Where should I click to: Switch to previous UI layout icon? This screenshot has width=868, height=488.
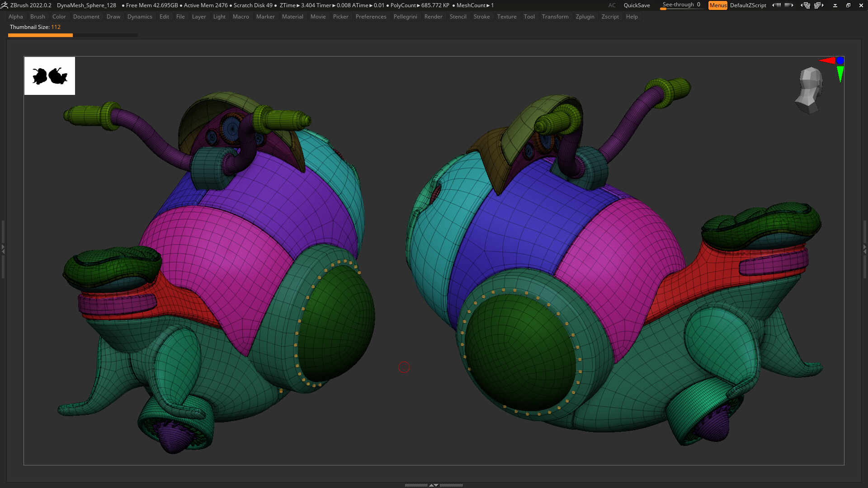(805, 5)
